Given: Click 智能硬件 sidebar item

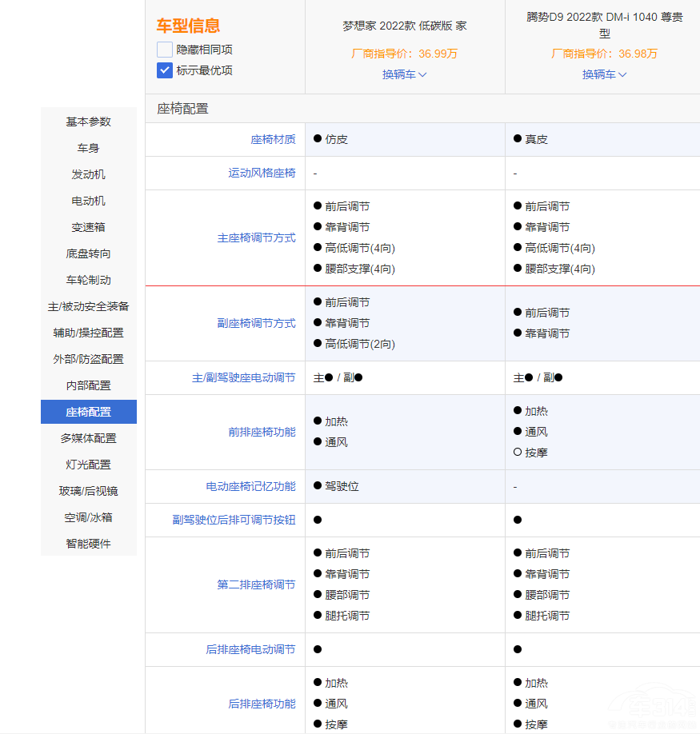Looking at the screenshot, I should (89, 544).
